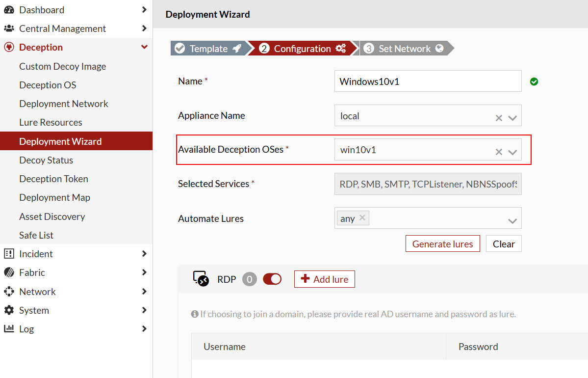Image resolution: width=588 pixels, height=378 pixels.
Task: Click the Dashboard gauge icon
Action: point(9,10)
